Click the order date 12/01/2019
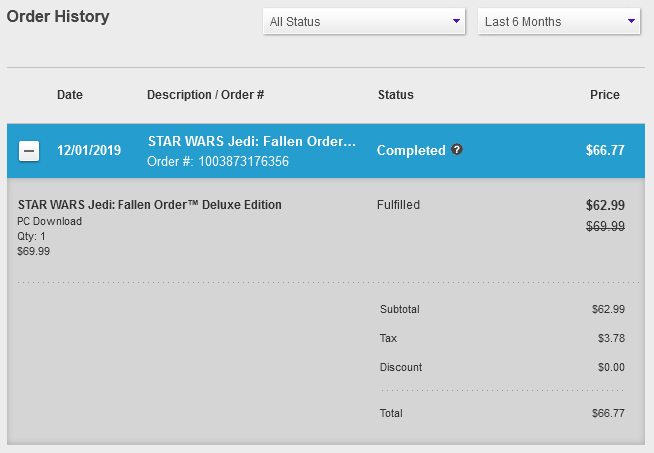 pos(89,150)
